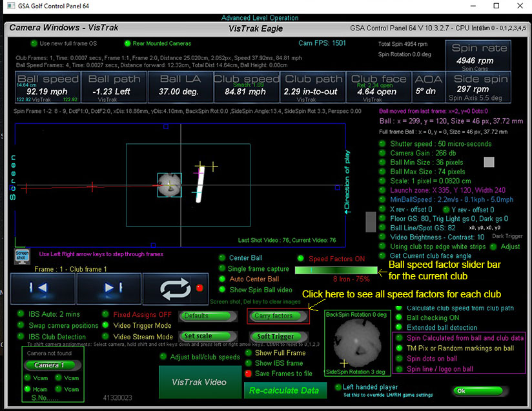
Task: Enable Video Trigger Mode
Action: pyautogui.click(x=105, y=325)
